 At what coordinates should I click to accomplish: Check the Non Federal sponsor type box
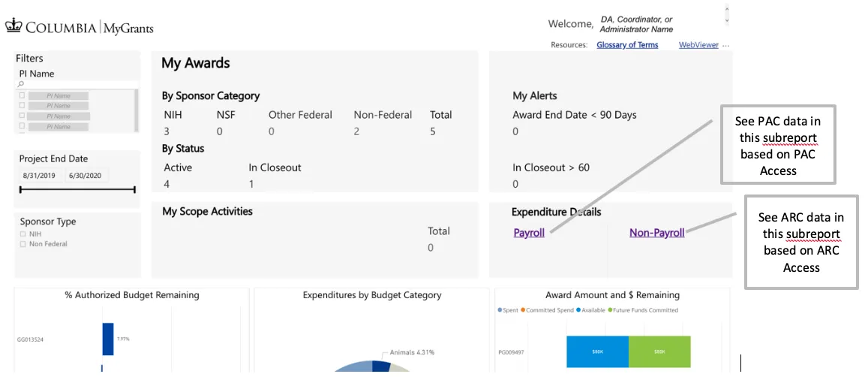[23, 244]
